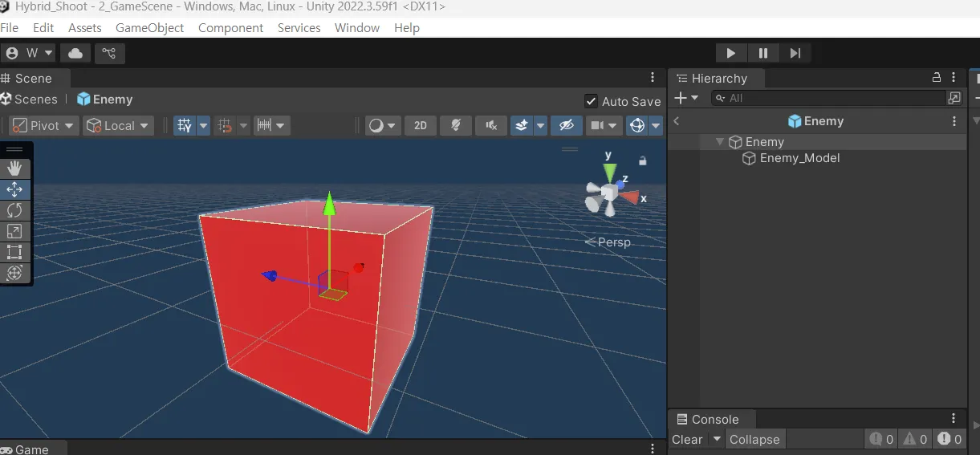
Task: Select the Scale tool
Action: point(14,231)
